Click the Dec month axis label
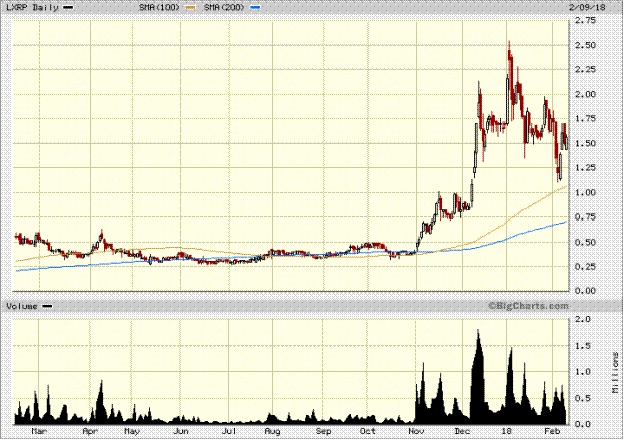 [462, 431]
